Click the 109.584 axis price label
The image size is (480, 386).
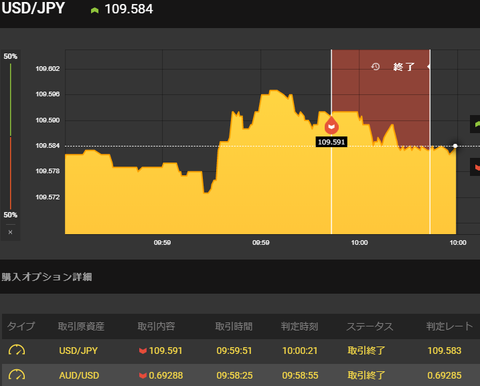coord(48,146)
